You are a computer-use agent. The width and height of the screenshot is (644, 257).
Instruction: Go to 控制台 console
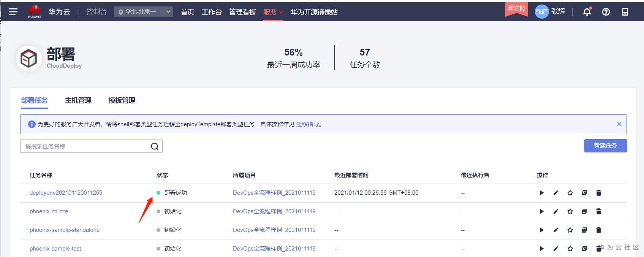tap(97, 12)
